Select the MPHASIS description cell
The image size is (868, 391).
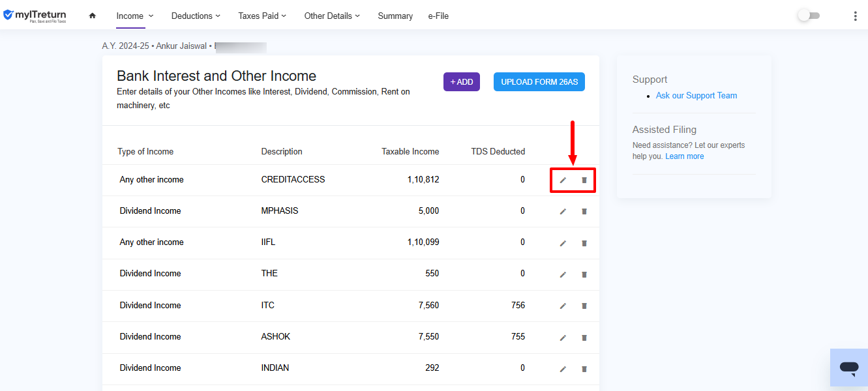pyautogui.click(x=280, y=210)
